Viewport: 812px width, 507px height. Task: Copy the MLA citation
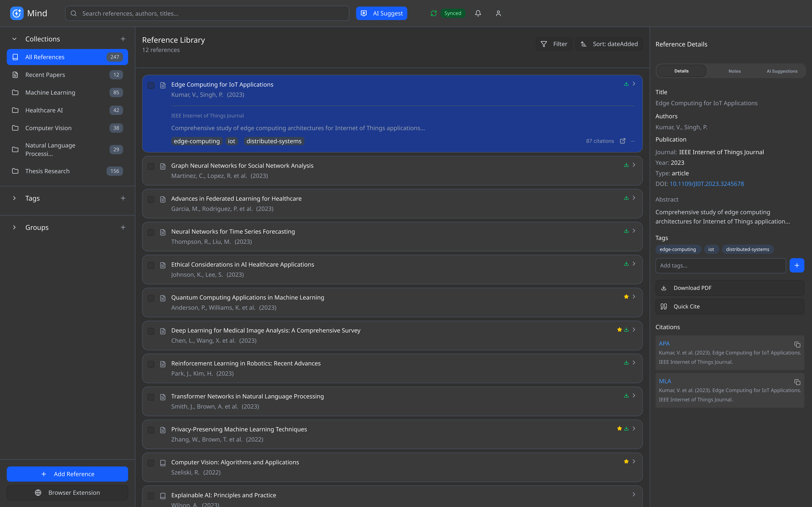(797, 382)
